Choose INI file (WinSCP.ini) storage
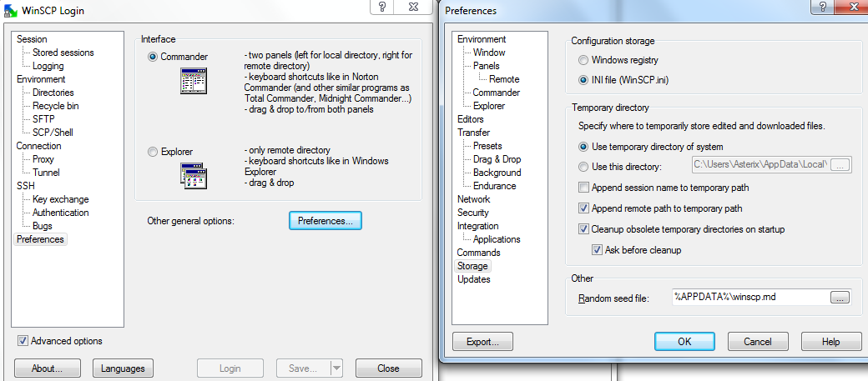The image size is (868, 381). [x=583, y=80]
